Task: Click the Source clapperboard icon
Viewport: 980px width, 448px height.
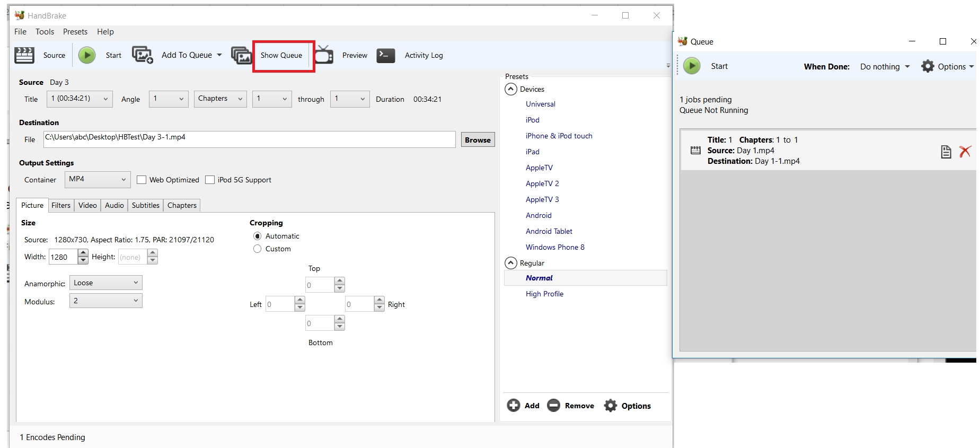Action: (24, 55)
